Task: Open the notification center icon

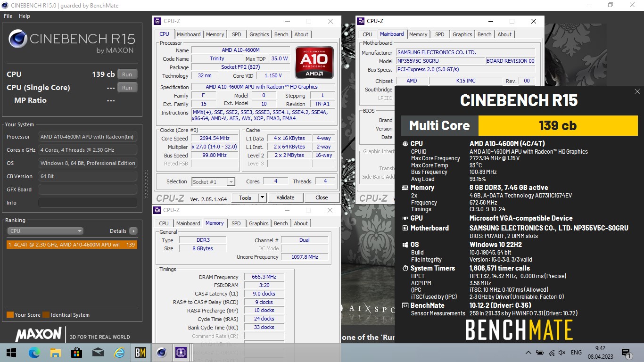Action: pyautogui.click(x=627, y=353)
